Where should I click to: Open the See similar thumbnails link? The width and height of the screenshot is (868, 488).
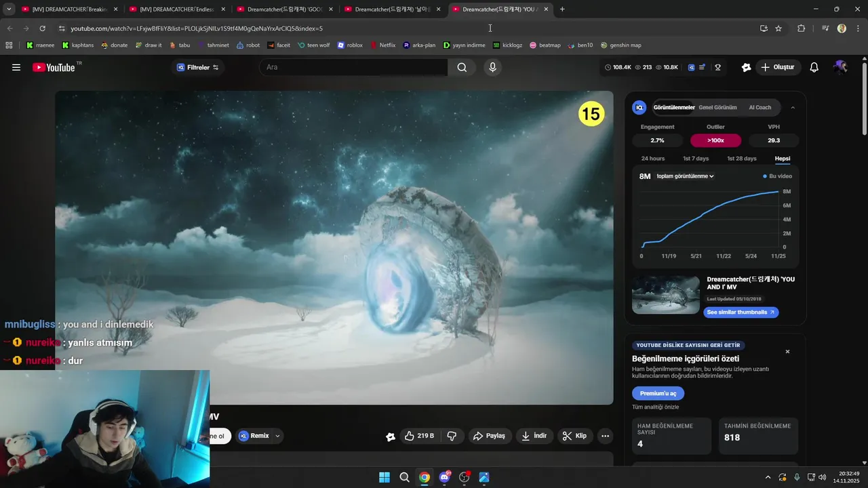coord(741,312)
